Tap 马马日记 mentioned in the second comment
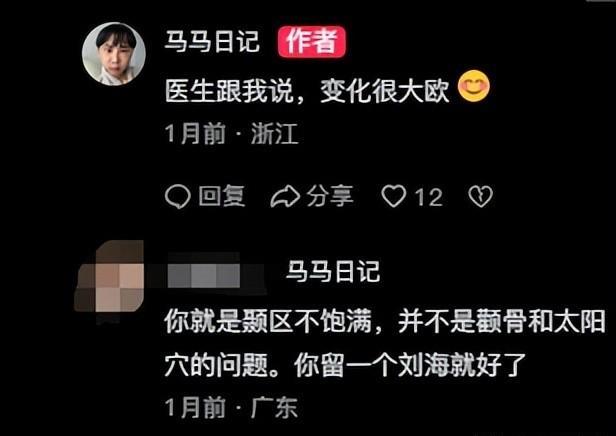The height and width of the screenshot is (436, 616). pyautogui.click(x=333, y=271)
